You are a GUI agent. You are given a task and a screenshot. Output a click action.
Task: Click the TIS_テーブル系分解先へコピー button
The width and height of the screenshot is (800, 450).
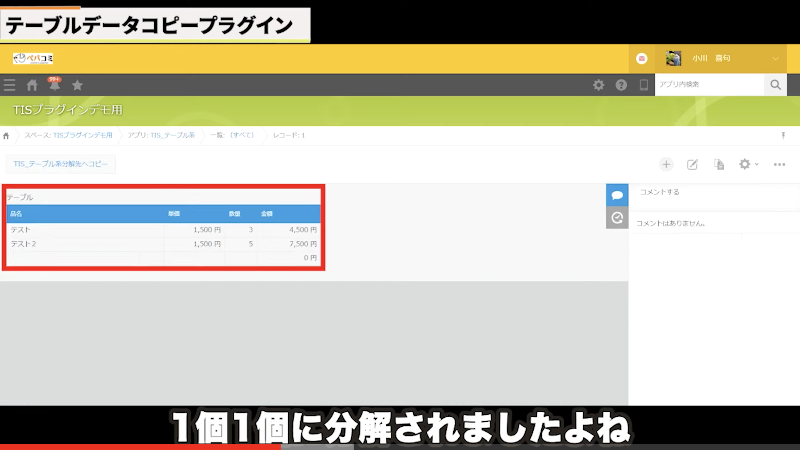coord(60,164)
